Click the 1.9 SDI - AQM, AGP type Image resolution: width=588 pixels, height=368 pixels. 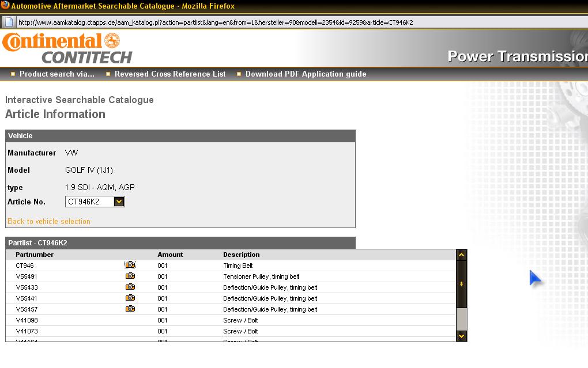(100, 187)
